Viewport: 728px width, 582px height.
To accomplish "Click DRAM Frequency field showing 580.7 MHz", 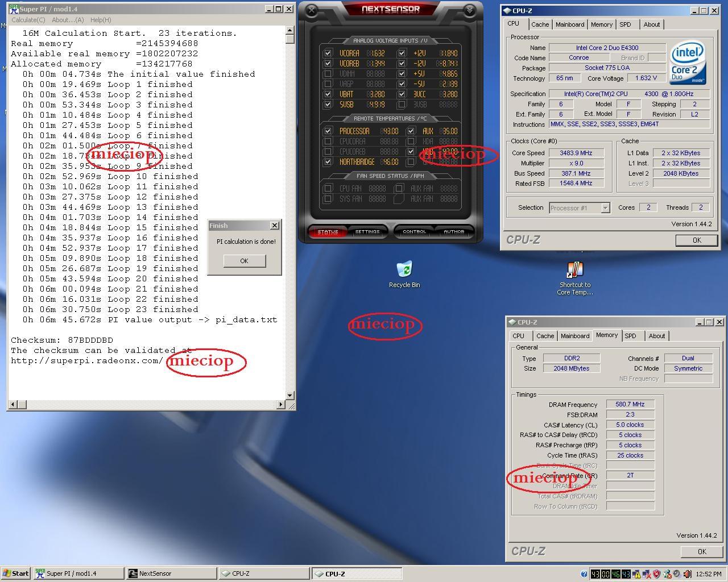I will (x=630, y=404).
